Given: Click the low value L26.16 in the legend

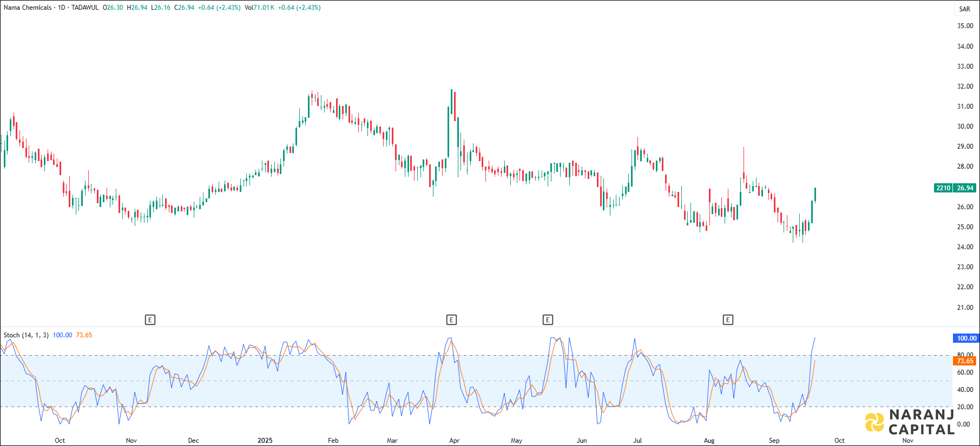Looking at the screenshot, I should pyautogui.click(x=161, y=8).
